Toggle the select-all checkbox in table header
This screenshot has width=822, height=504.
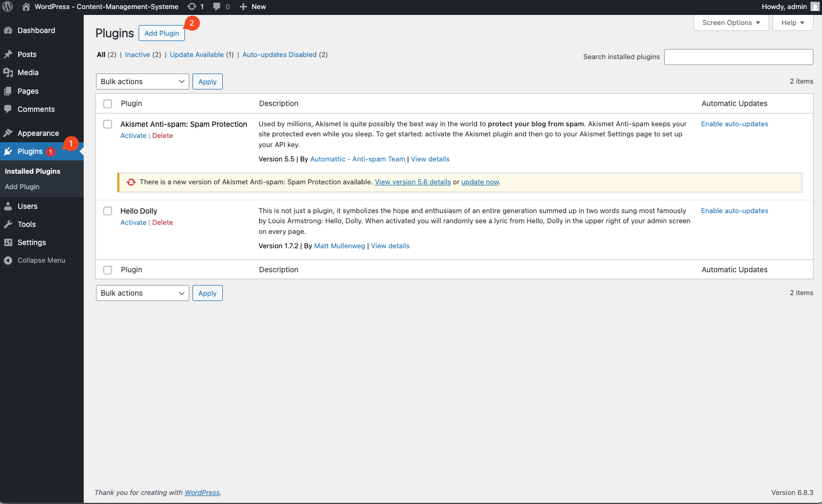[108, 104]
